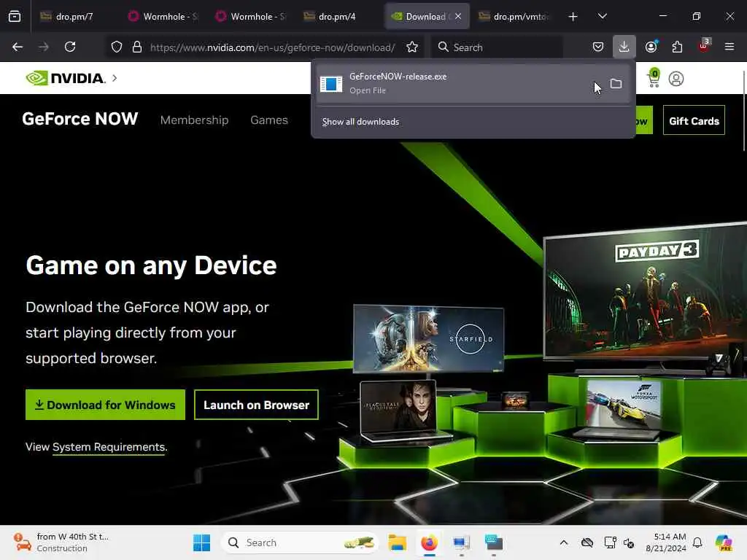Open the tracking protection shield icon
This screenshot has width=747, height=560.
(x=117, y=47)
